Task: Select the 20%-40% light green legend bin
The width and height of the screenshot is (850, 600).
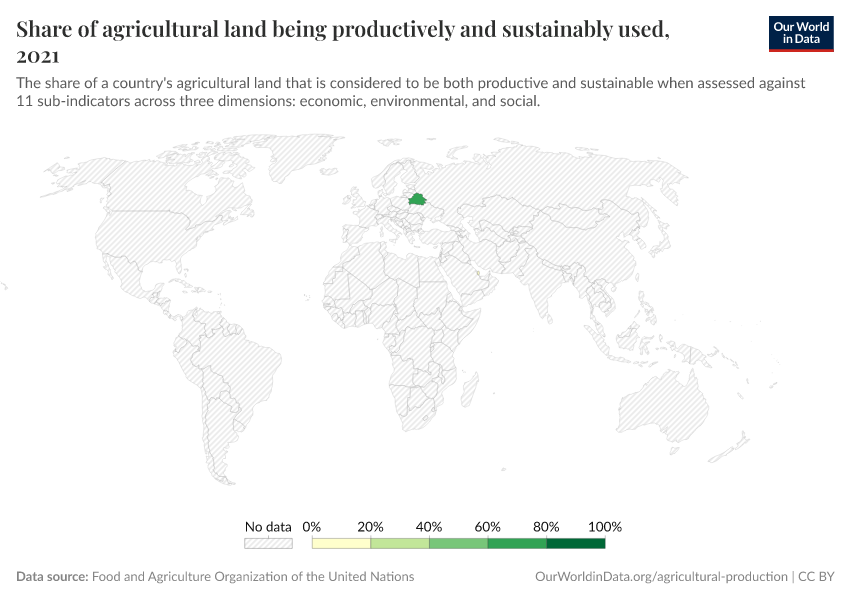Action: [400, 543]
